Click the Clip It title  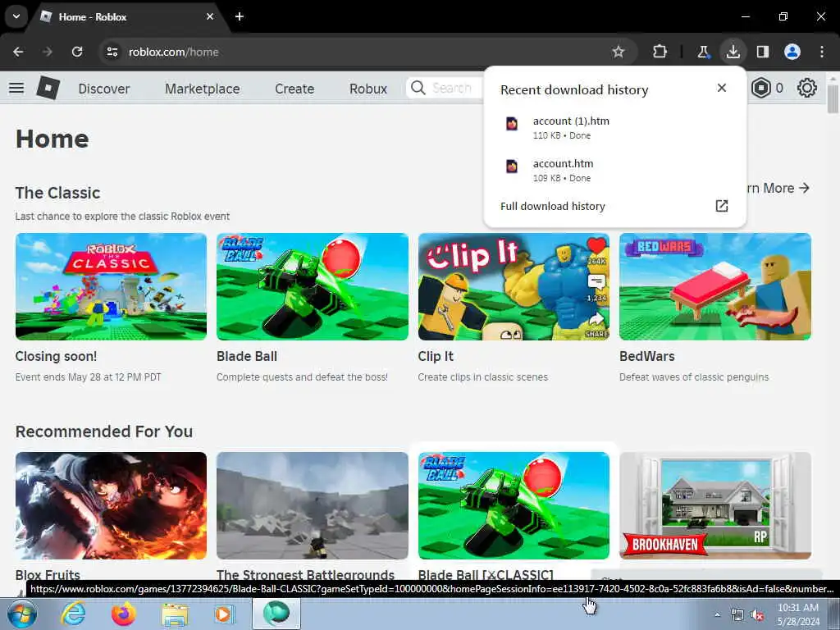436,356
